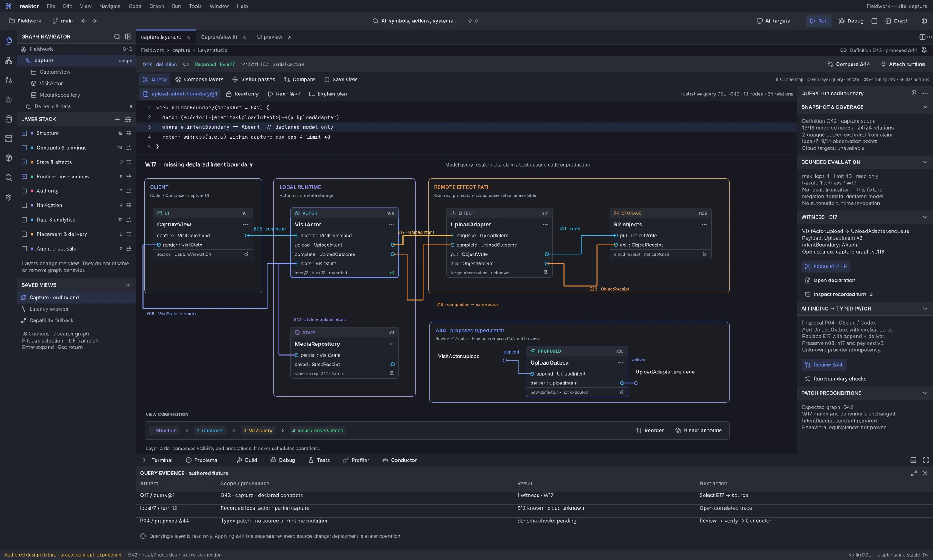Screen dimensions: 933x560
Task: Pin the Definition G42 proposed banner
Action: click(924, 50)
